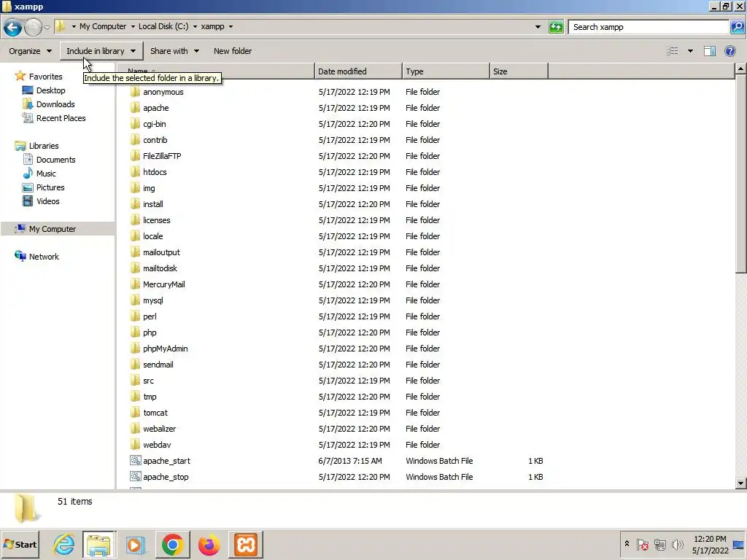Click the Change your view icon
This screenshot has height=560, width=747.
coord(672,51)
